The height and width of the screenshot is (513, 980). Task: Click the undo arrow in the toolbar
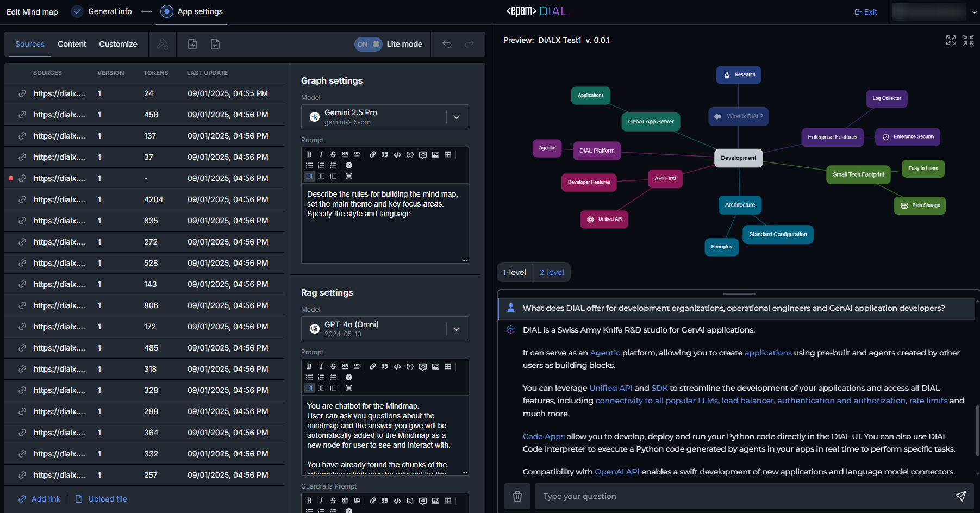(x=447, y=44)
